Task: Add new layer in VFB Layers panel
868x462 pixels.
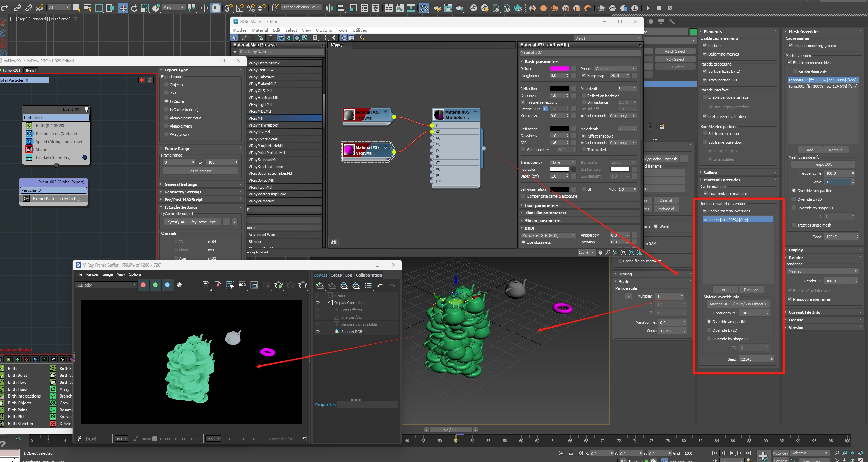Action: coord(320,285)
